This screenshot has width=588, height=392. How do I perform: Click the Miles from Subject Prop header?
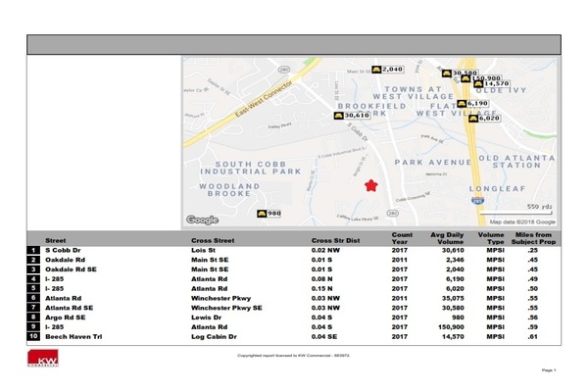click(x=533, y=239)
